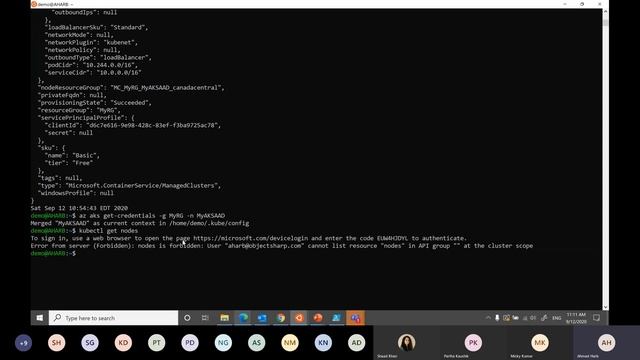The image size is (640, 360).
Task: Open Cortana circle icon on taskbar
Action: click(187, 318)
